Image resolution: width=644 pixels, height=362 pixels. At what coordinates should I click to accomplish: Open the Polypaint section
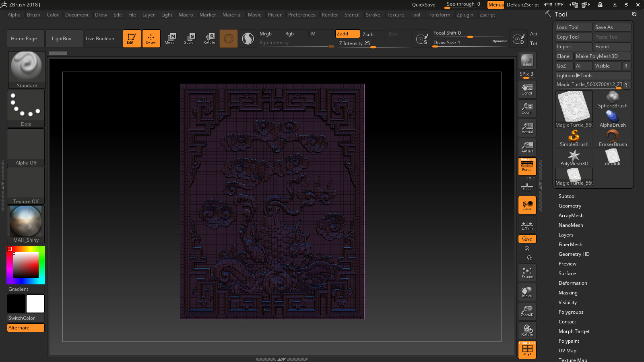point(568,341)
